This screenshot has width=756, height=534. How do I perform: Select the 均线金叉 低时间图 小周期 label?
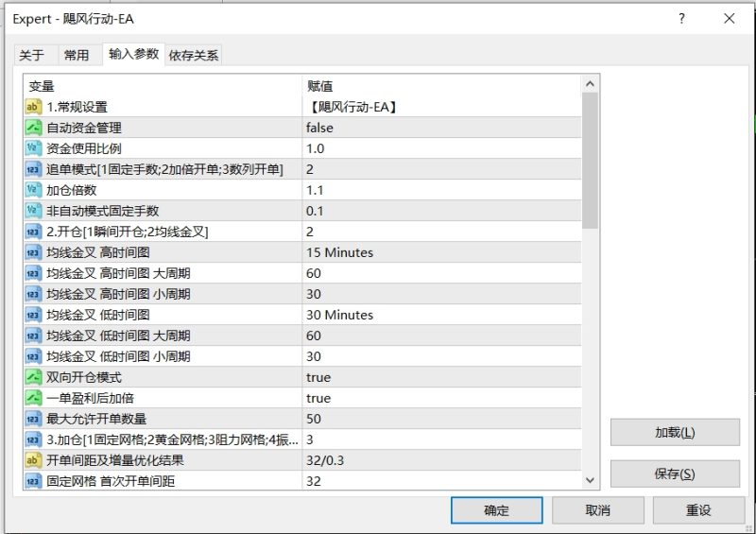[118, 356]
